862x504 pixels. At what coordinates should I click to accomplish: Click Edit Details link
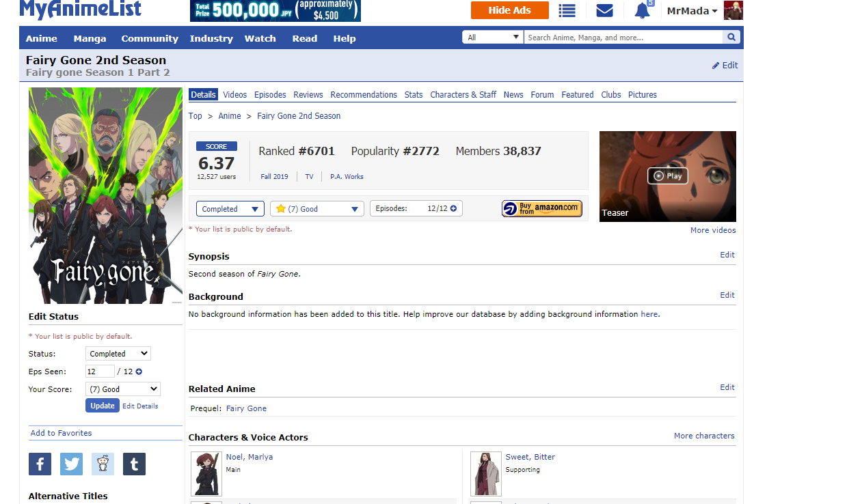(x=140, y=406)
